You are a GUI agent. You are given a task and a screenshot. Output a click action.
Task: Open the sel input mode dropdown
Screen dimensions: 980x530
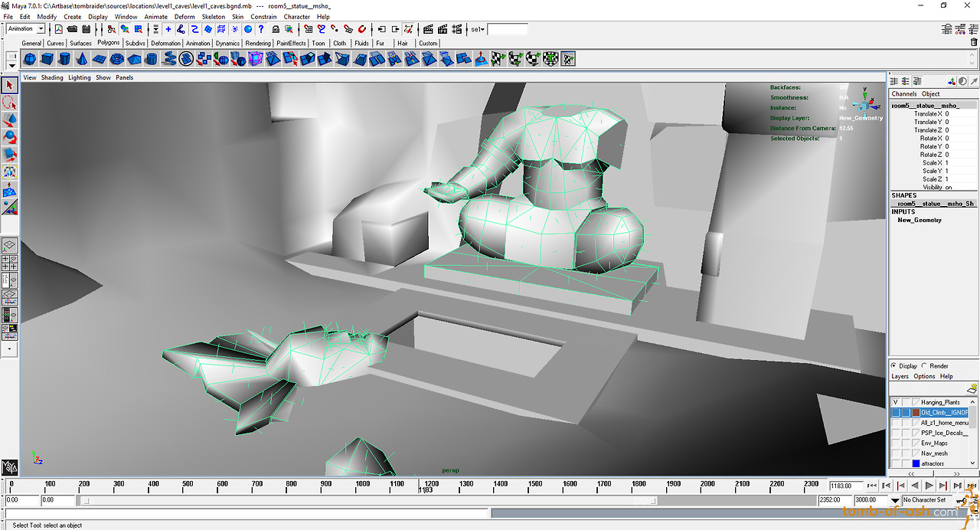tap(477, 29)
